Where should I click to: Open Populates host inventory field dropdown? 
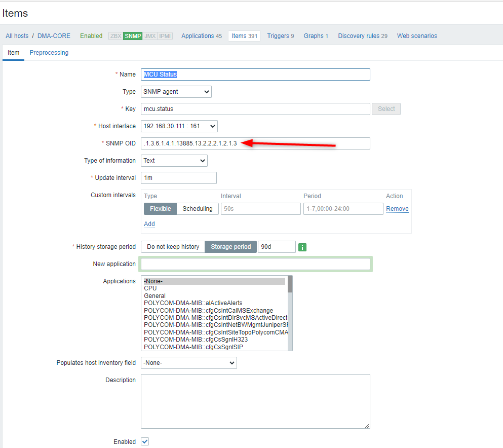click(x=189, y=363)
